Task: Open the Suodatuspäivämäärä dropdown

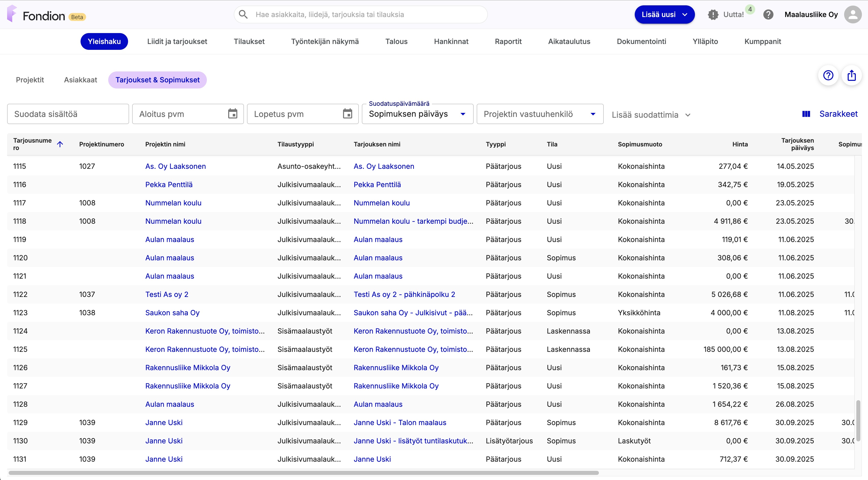Action: coord(417,114)
